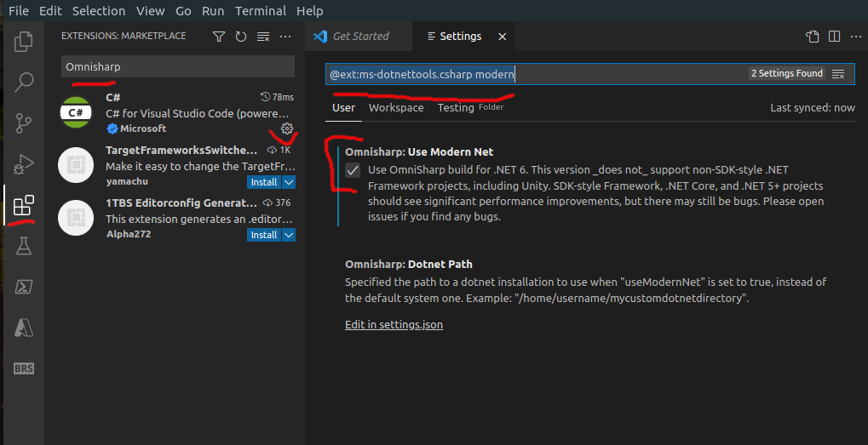Viewport: 868px width, 445px height.
Task: Click the yamachu publisher name
Action: pos(127,182)
